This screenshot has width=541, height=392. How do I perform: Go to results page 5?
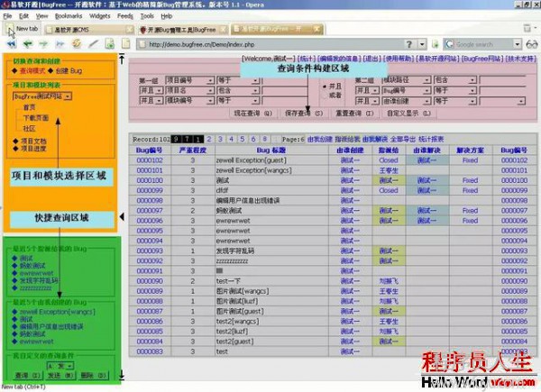click(x=243, y=139)
